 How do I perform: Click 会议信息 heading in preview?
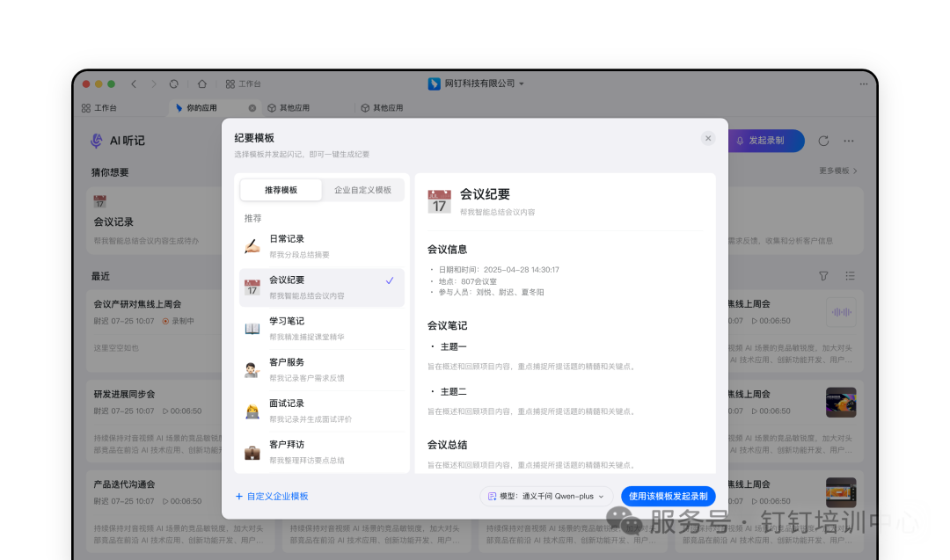click(447, 250)
